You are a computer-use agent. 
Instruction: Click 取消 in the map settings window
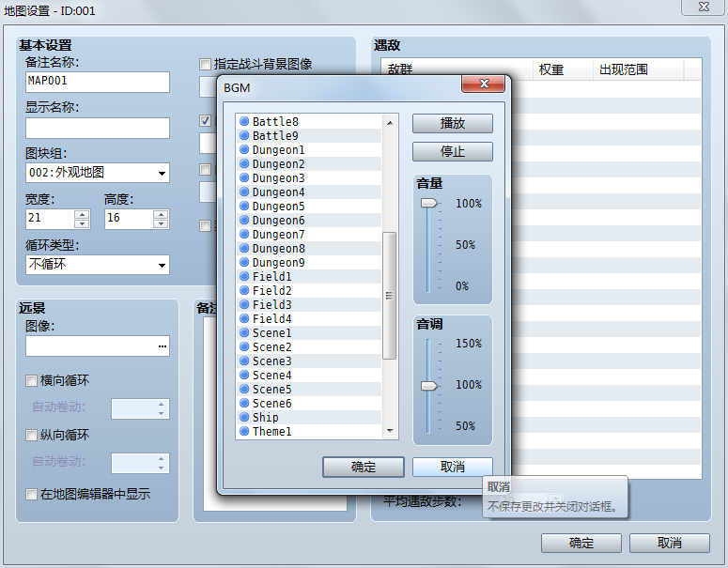point(670,543)
